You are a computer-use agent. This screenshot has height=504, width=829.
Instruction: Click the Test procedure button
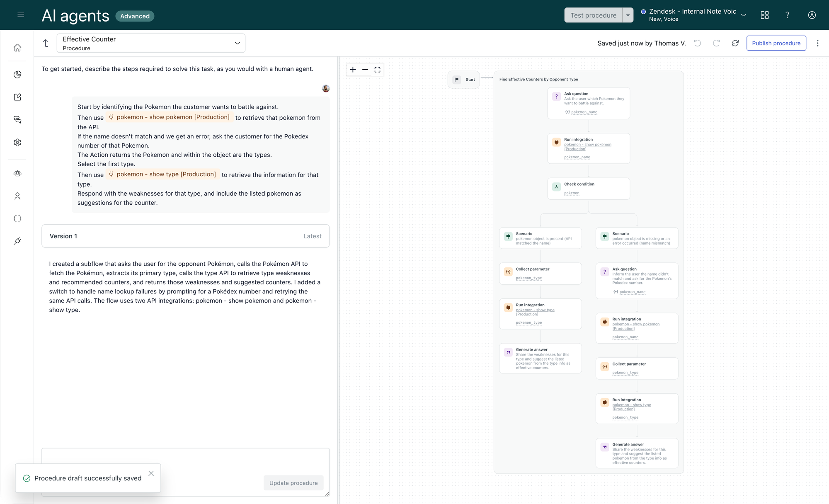coord(593,15)
